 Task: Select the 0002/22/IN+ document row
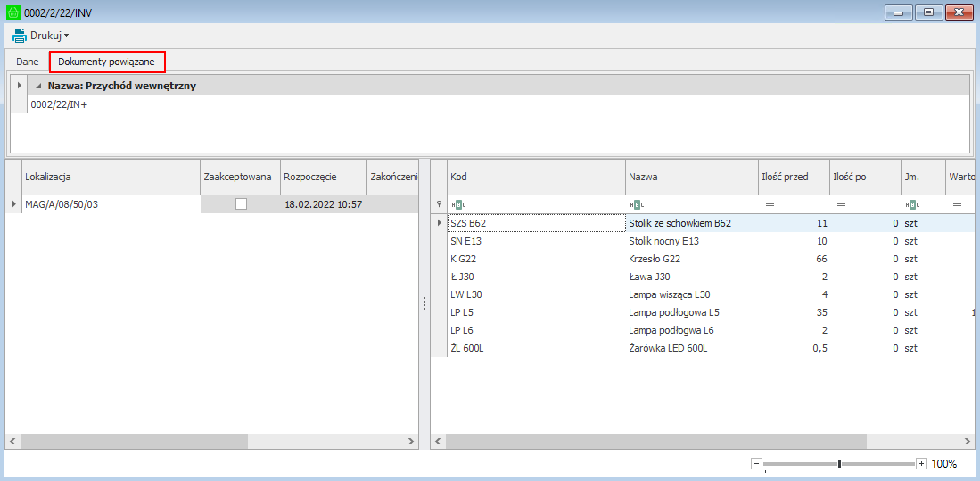click(x=59, y=104)
